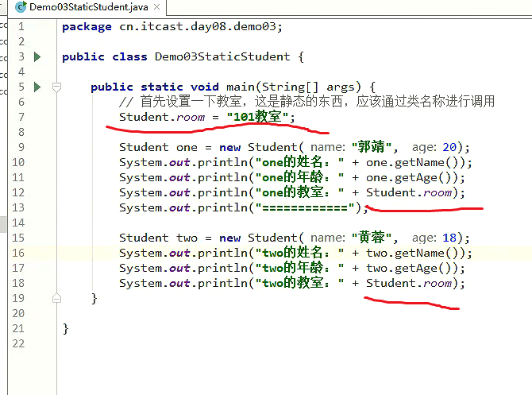Click fold end marker on line 19

(x=56, y=298)
